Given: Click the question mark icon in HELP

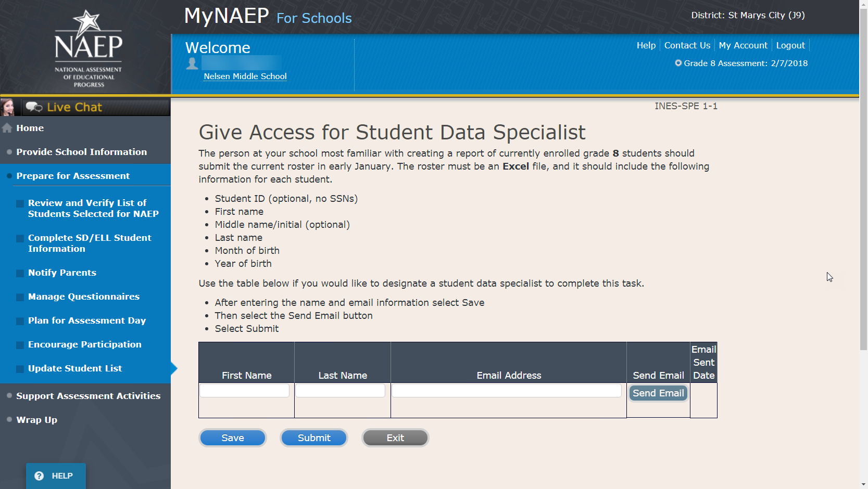Looking at the screenshot, I should pos(39,476).
